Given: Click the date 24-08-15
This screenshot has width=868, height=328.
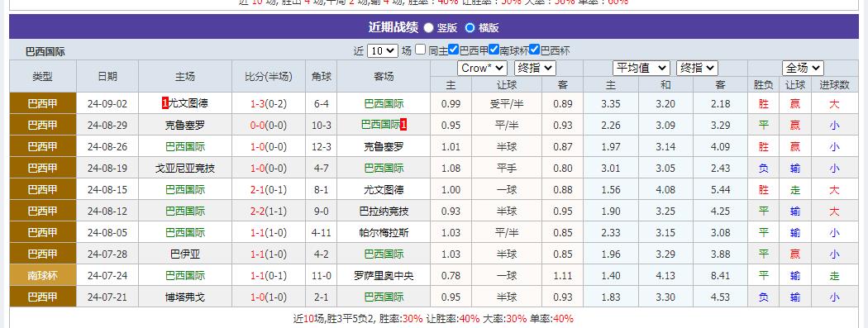Looking at the screenshot, I should click(107, 190).
